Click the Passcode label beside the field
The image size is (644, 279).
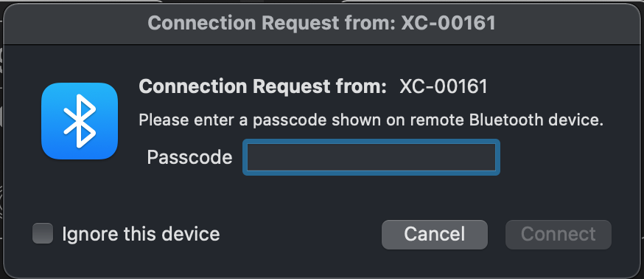click(189, 157)
